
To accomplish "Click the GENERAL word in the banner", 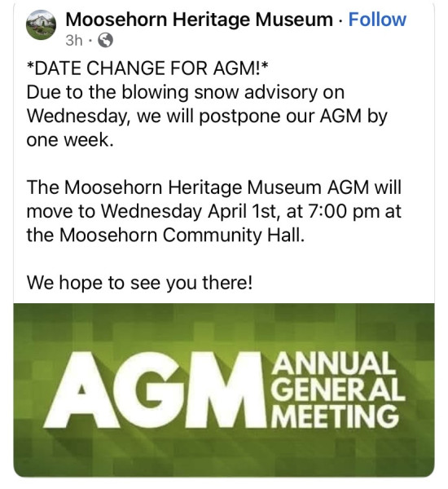I will tap(338, 390).
